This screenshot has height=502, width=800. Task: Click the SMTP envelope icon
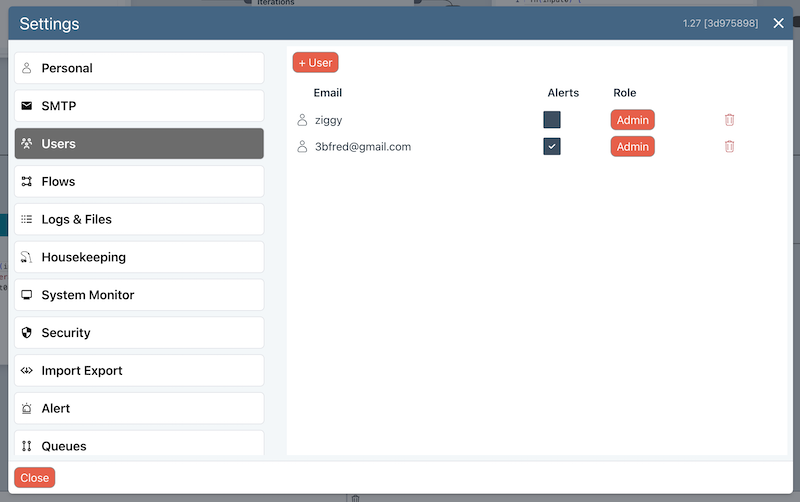point(27,106)
